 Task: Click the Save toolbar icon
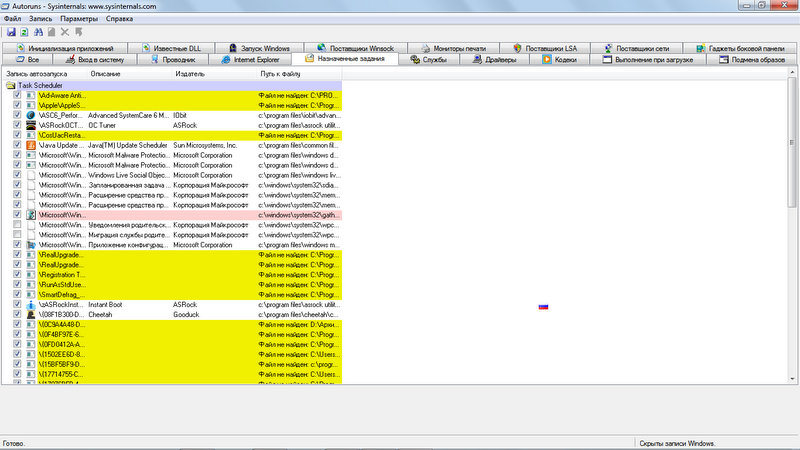11,32
